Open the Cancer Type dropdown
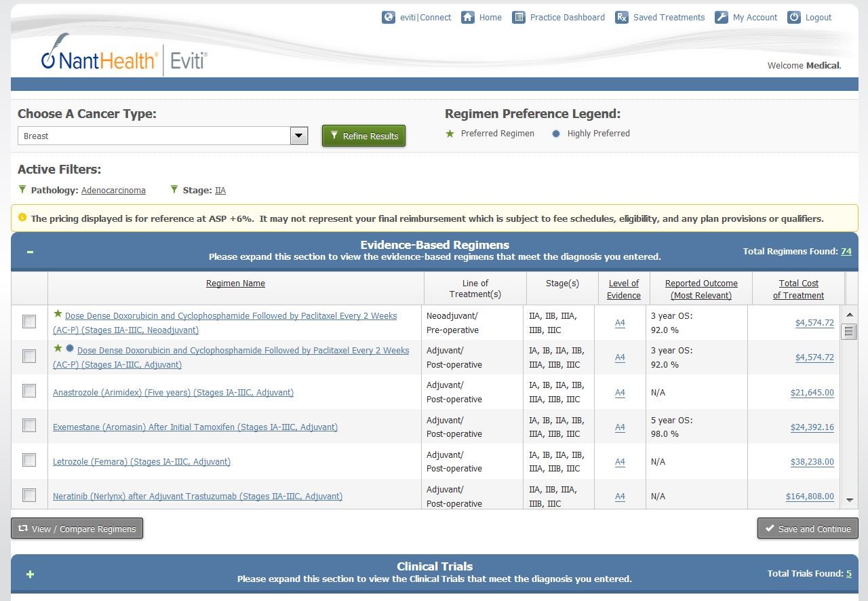The image size is (868, 601). click(x=299, y=136)
